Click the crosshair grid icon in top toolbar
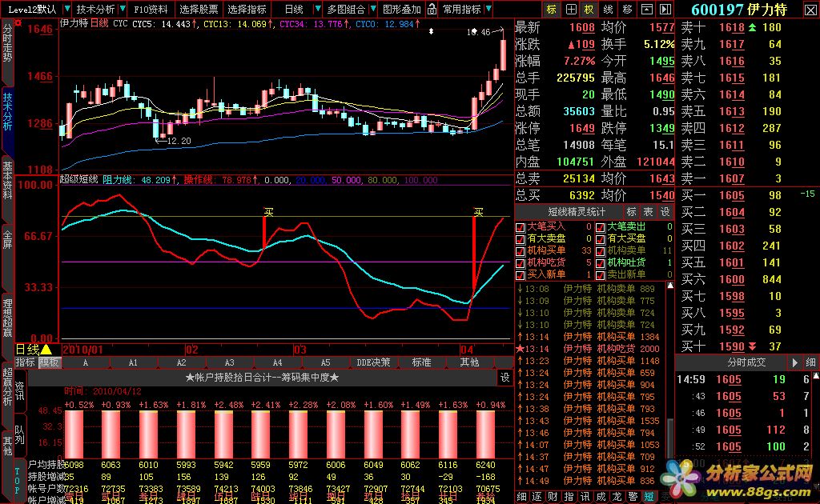Image resolution: width=820 pixels, height=504 pixels. pos(570,10)
